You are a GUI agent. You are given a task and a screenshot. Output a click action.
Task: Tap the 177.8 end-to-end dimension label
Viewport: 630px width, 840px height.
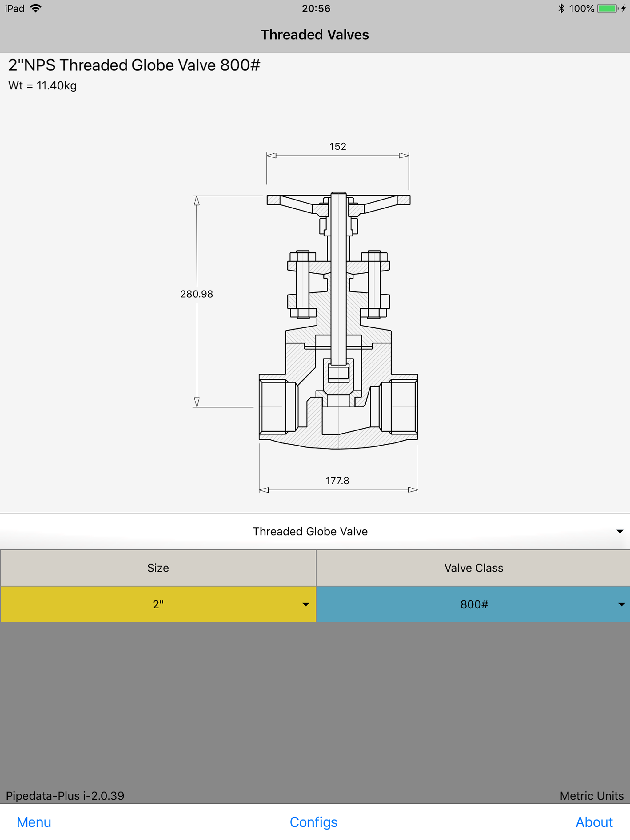pos(337,481)
